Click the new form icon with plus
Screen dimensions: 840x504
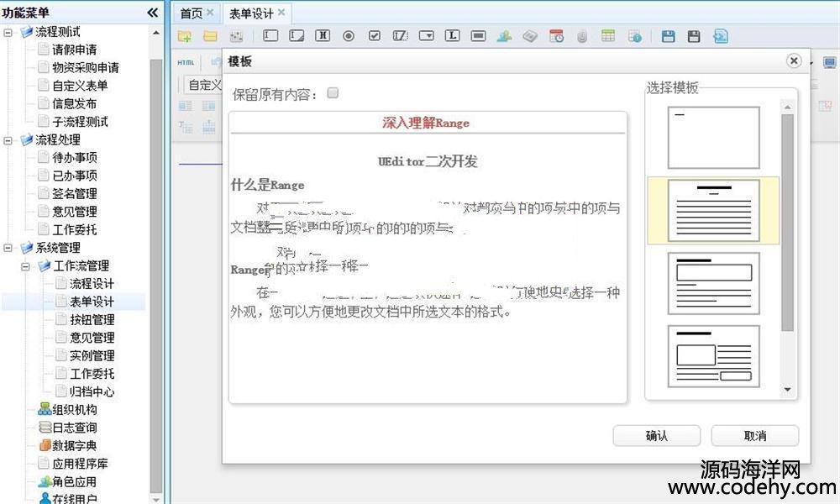[185, 36]
